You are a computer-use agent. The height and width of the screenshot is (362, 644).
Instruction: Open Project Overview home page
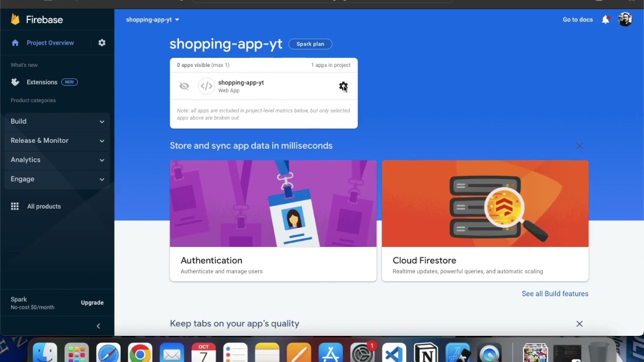coord(50,43)
